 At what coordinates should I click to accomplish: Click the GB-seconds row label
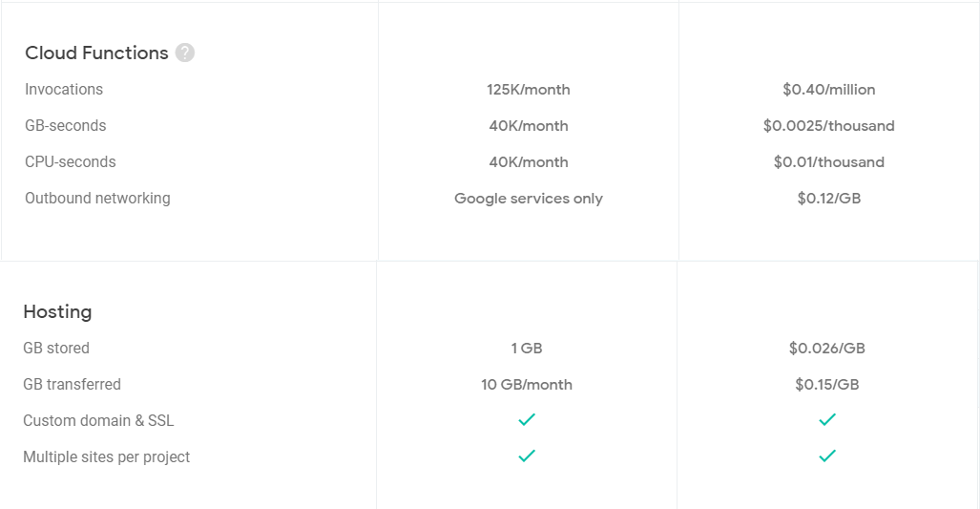point(66,126)
